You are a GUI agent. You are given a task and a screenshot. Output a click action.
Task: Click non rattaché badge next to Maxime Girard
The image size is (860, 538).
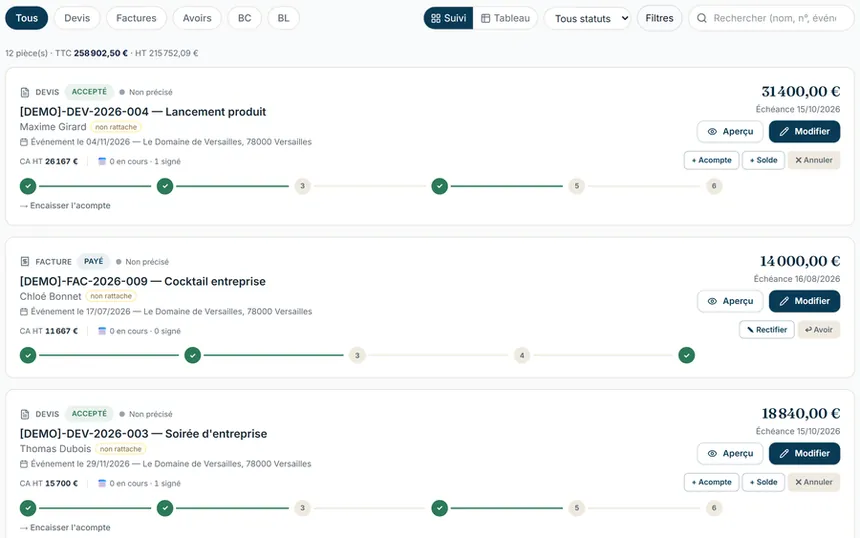coord(116,127)
